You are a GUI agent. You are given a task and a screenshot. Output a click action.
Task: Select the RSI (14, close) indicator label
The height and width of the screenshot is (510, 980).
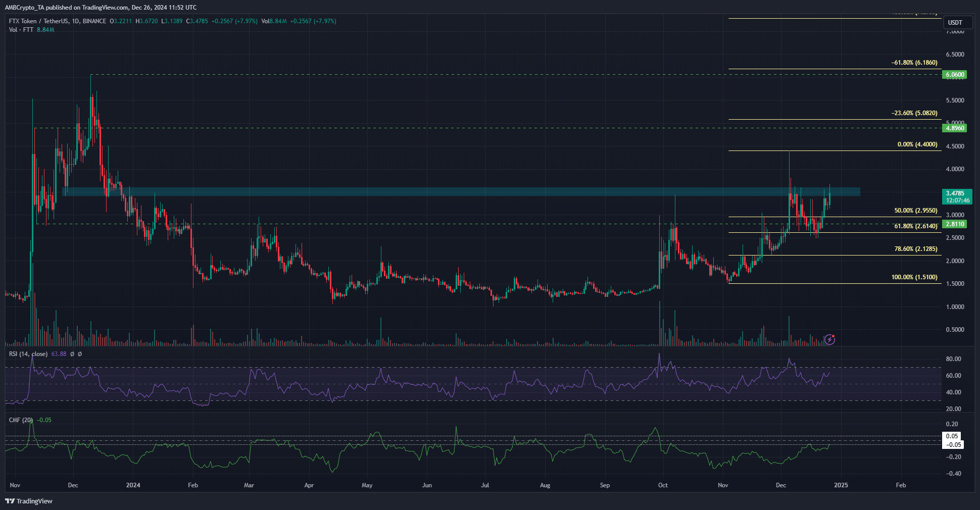[x=28, y=354]
